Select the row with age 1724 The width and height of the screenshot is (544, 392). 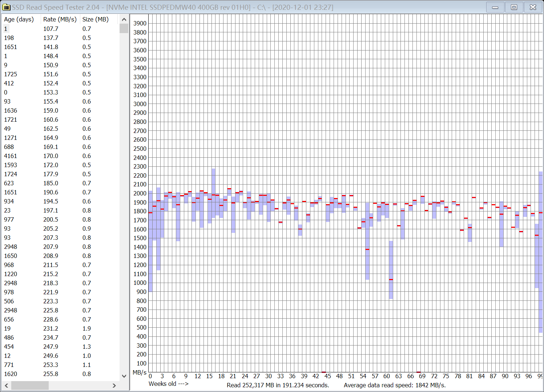point(61,174)
